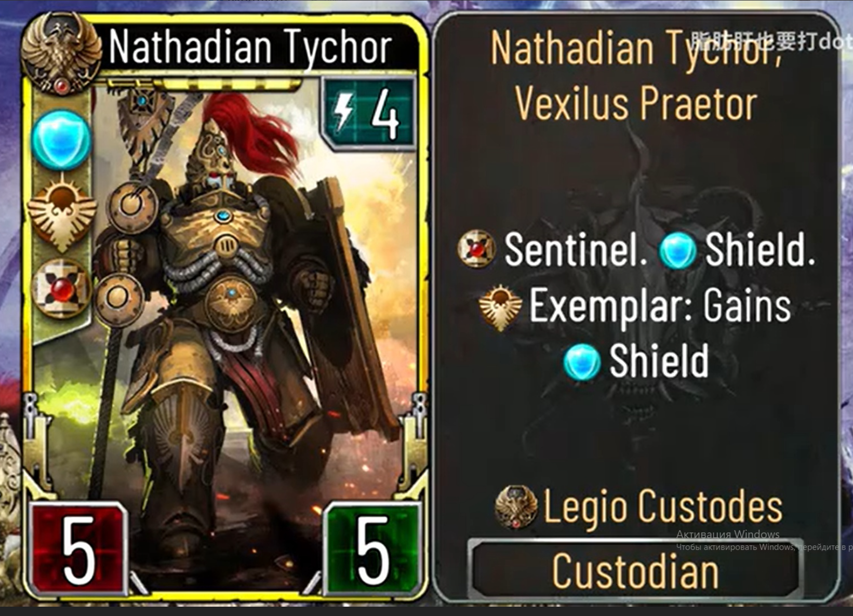The height and width of the screenshot is (616, 853).
Task: Click the energy cost number 4
Action: pyautogui.click(x=385, y=115)
